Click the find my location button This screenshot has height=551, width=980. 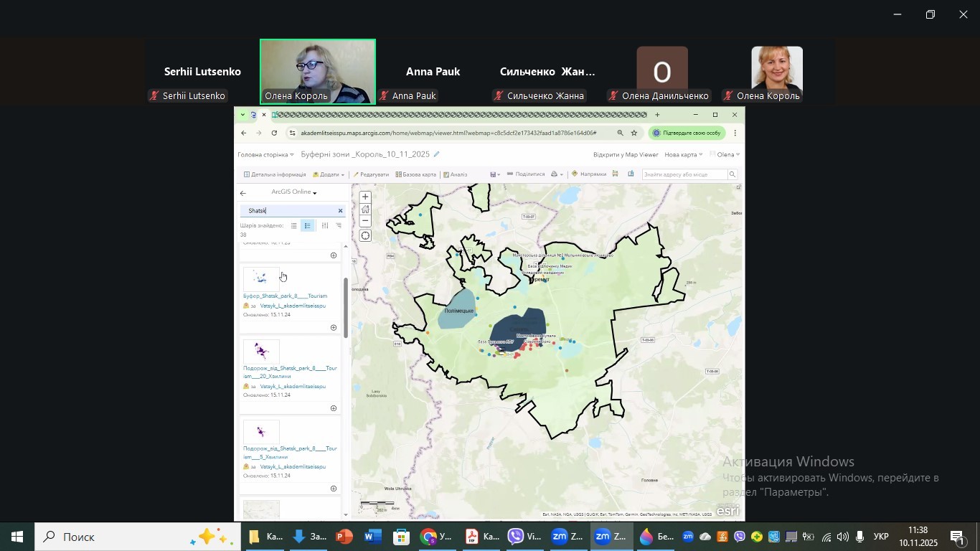pos(365,236)
